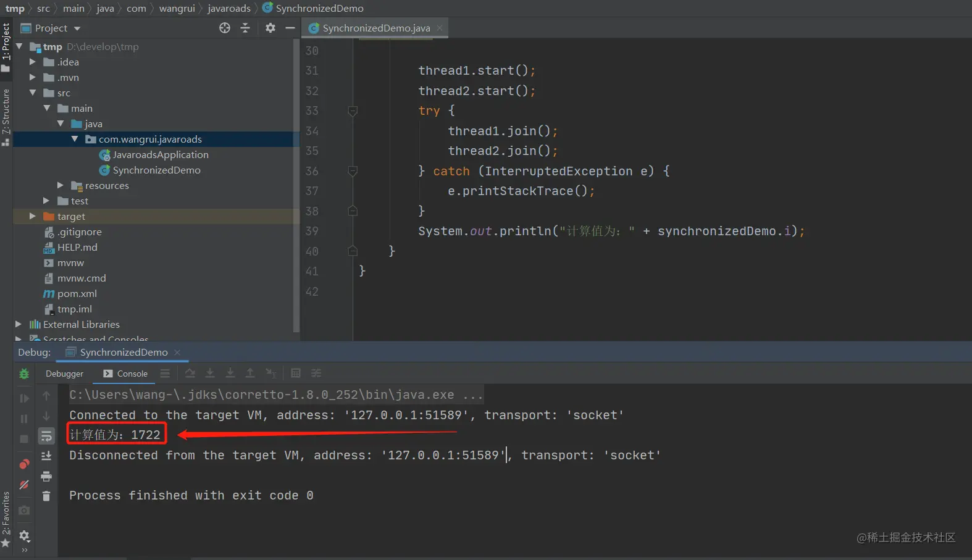Image resolution: width=972 pixels, height=560 pixels.
Task: Collapse the src folder
Action: [x=33, y=93]
